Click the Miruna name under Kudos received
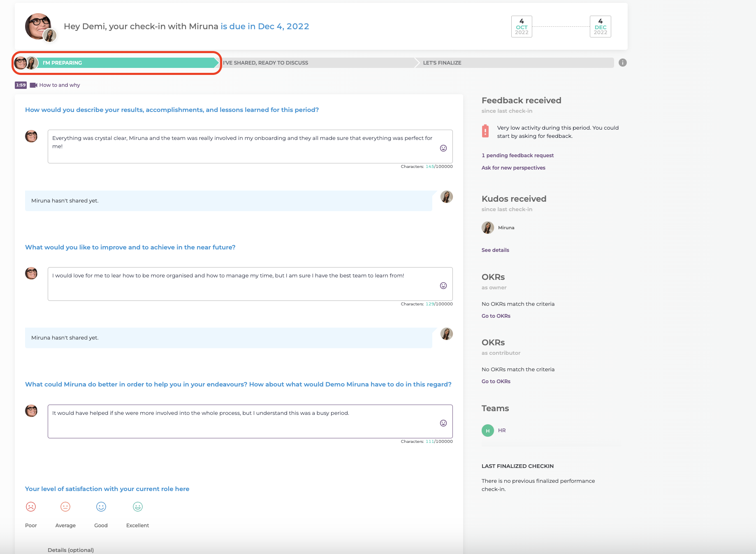 [x=506, y=228]
